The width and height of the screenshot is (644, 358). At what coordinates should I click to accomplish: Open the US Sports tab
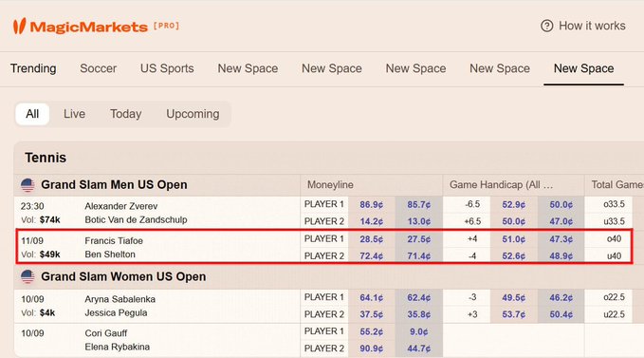[167, 68]
